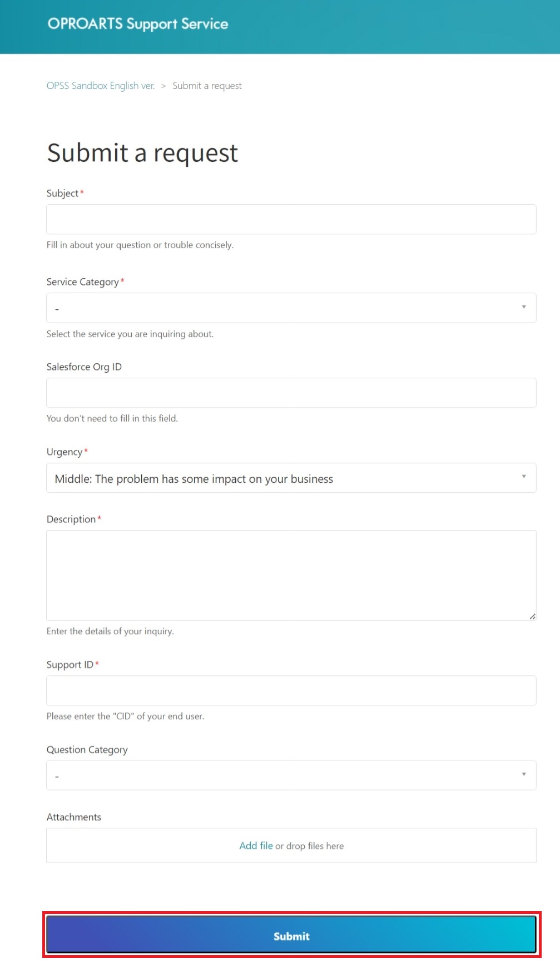Click the Service Category dropdown arrow

(523, 306)
